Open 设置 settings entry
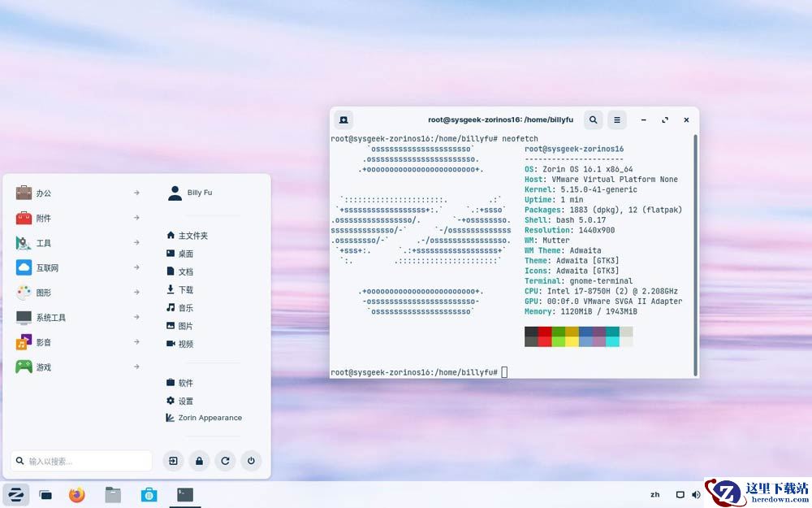The width and height of the screenshot is (812, 508). pos(180,402)
